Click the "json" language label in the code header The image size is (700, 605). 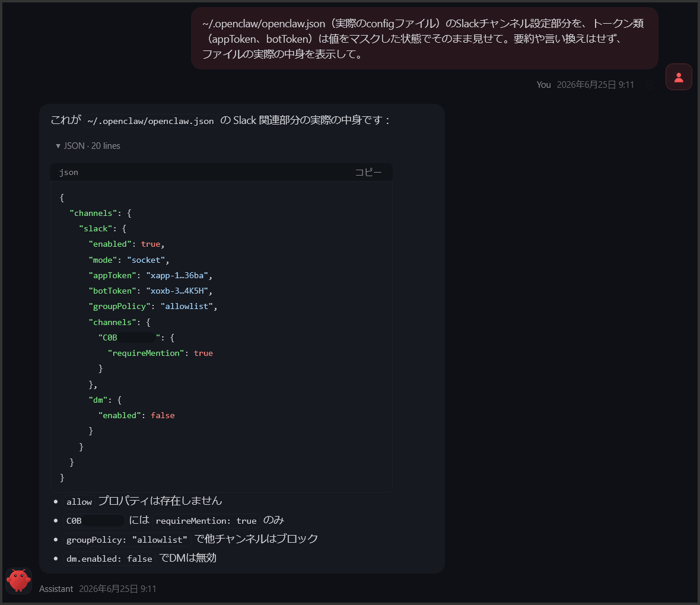(69, 173)
